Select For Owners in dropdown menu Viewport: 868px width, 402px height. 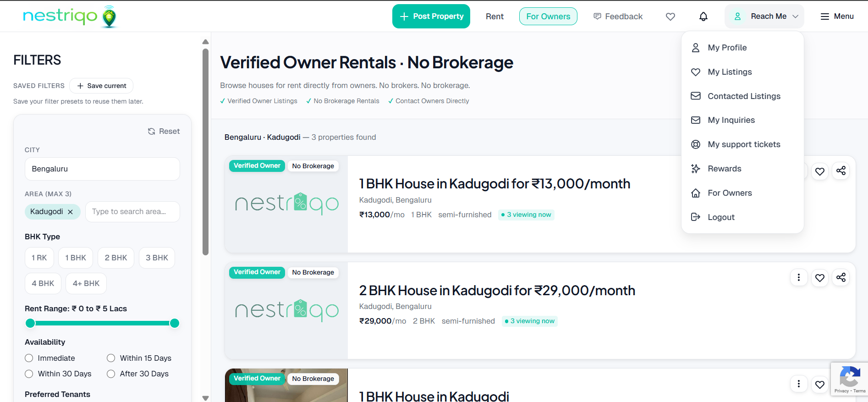tap(742, 193)
